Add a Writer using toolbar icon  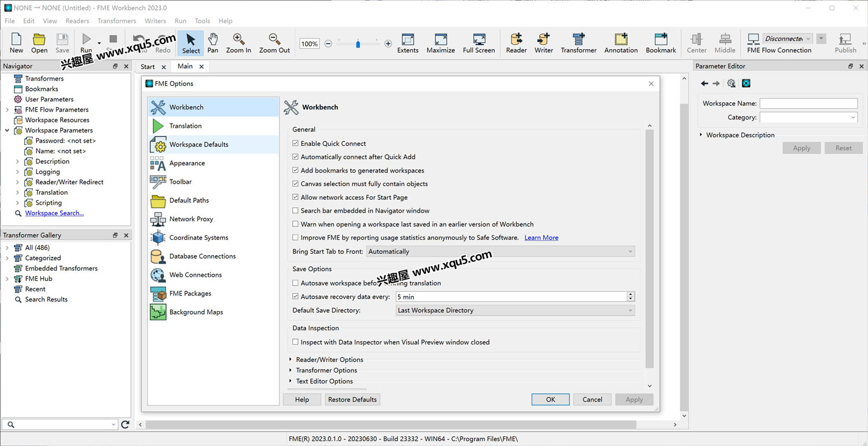pyautogui.click(x=543, y=39)
